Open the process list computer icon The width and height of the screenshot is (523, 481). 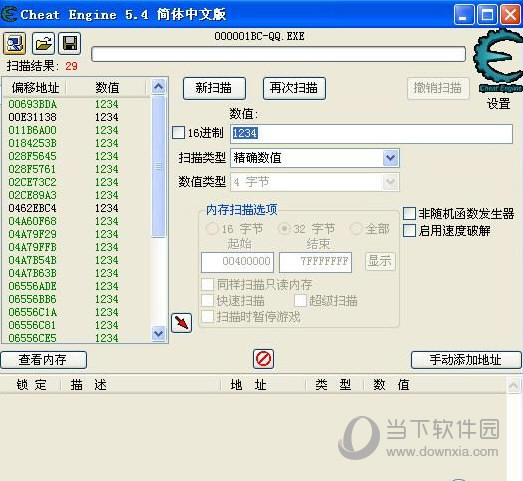[x=14, y=43]
